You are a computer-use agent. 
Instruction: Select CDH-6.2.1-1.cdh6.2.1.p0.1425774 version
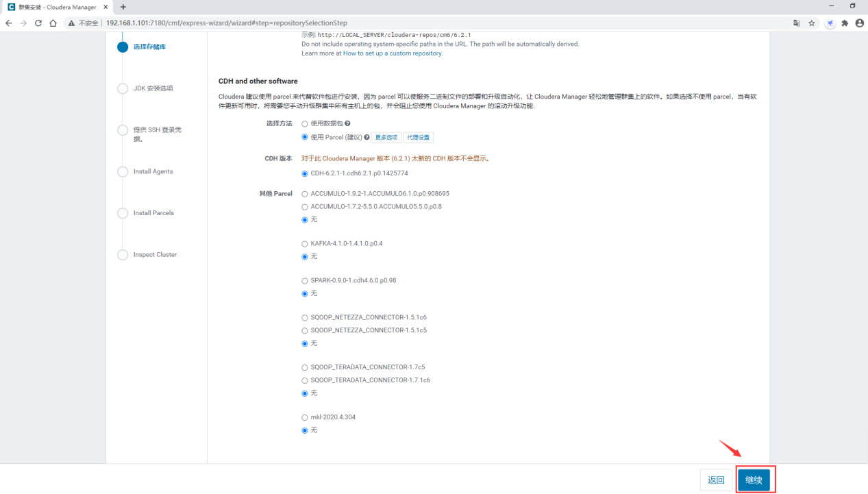[x=305, y=173]
